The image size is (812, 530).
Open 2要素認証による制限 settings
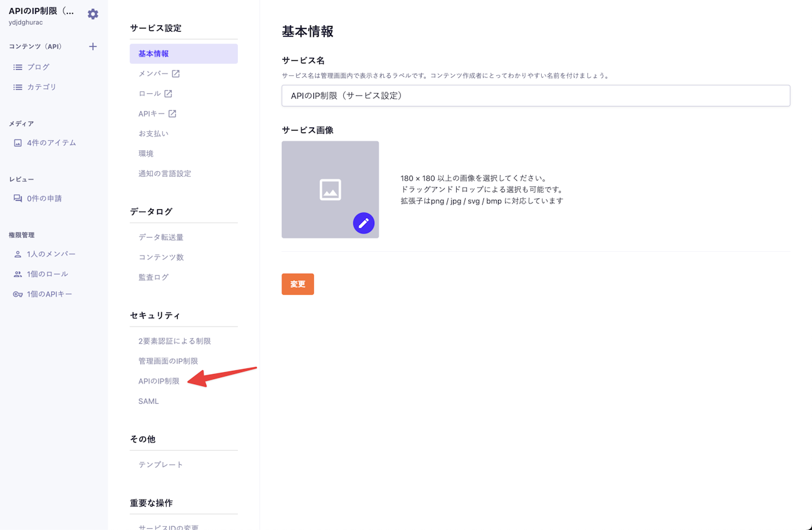(x=174, y=341)
